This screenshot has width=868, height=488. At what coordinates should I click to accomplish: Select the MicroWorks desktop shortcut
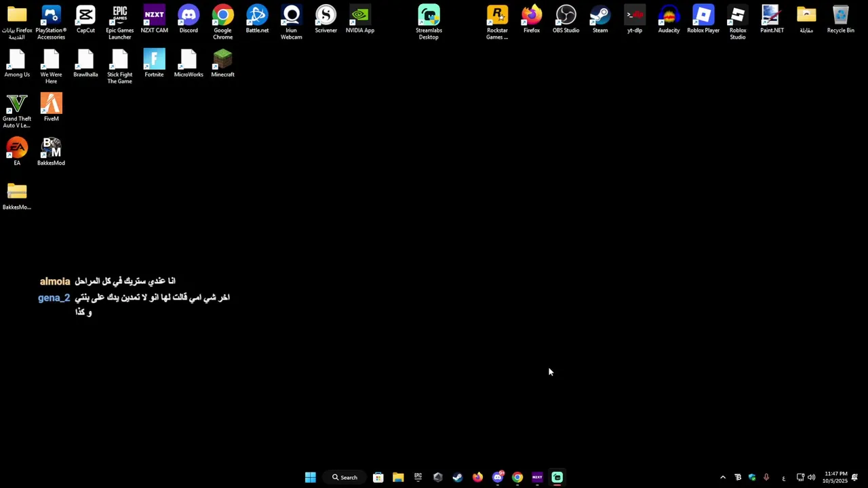[x=189, y=64]
